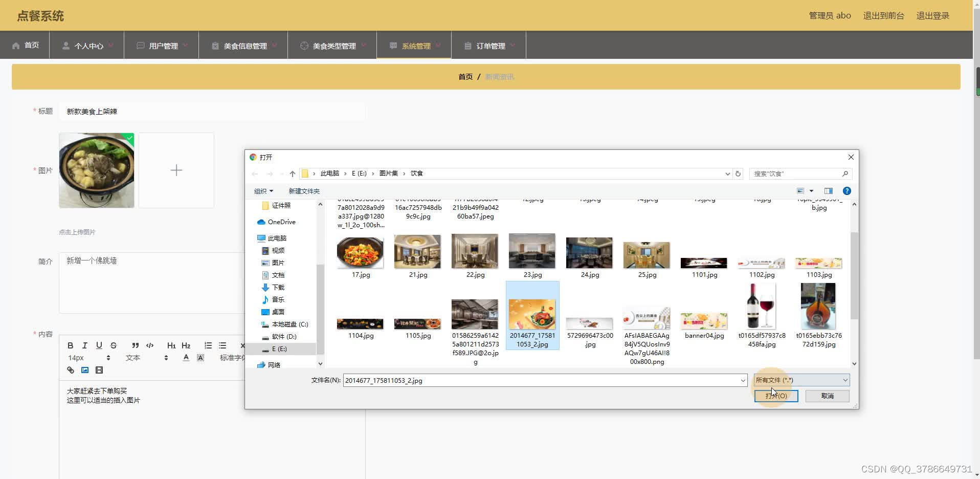Click 此电脑 in the address breadcrumb
Viewport: 980px width, 479px height.
pyautogui.click(x=329, y=173)
